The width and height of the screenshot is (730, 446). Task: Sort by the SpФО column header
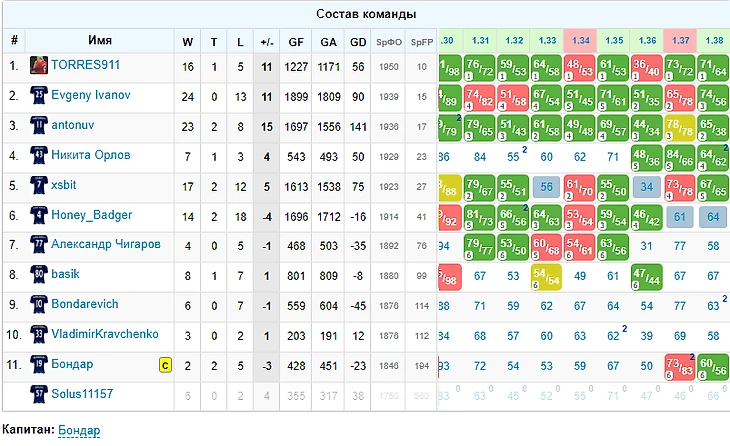[x=389, y=42]
